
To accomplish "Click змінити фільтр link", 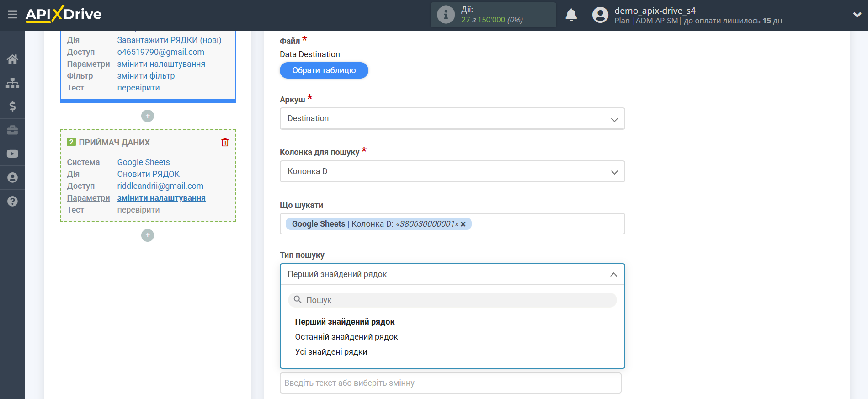I will point(146,76).
